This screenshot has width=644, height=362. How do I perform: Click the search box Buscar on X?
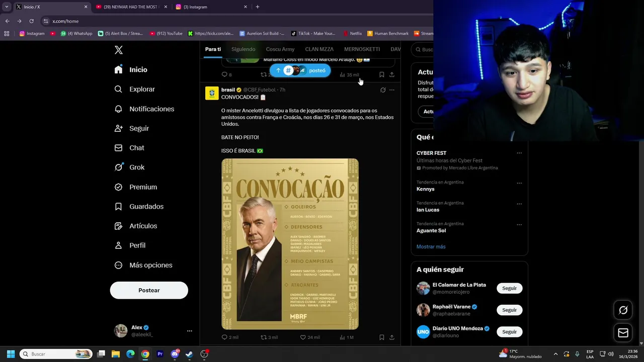point(423,49)
